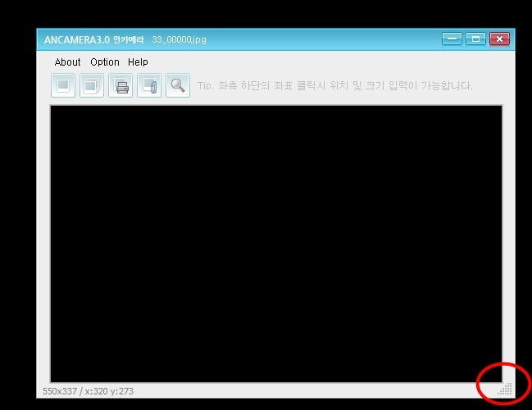Minimize the ANCAMERA window
Viewport: 532px width, 410px height.
tap(452, 39)
